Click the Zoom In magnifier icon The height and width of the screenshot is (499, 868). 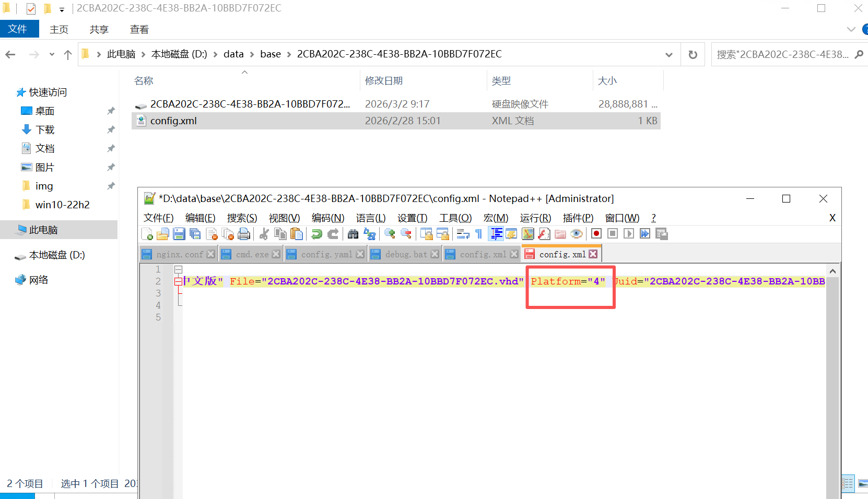[x=390, y=234]
